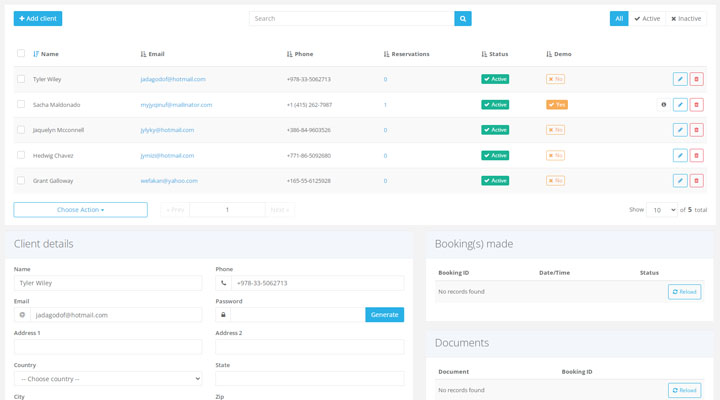Open the Choose Action dropdown

(80, 210)
